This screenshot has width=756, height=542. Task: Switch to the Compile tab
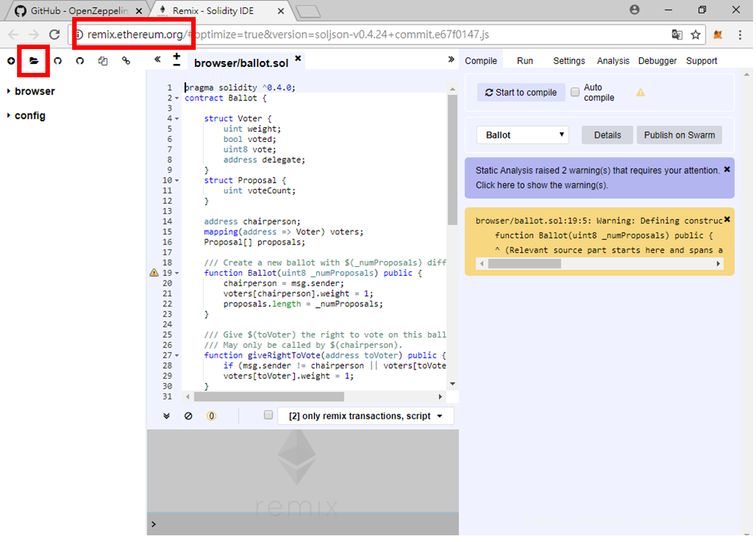click(x=481, y=61)
